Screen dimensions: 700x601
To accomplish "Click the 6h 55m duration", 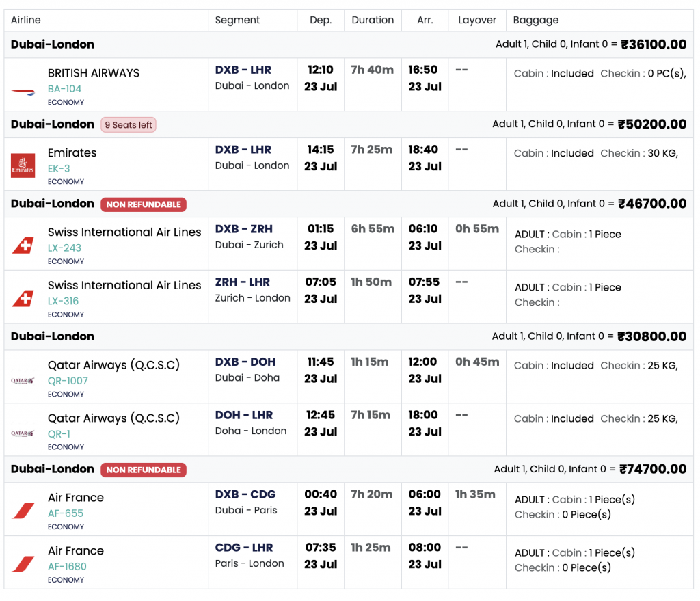I will coord(373,229).
